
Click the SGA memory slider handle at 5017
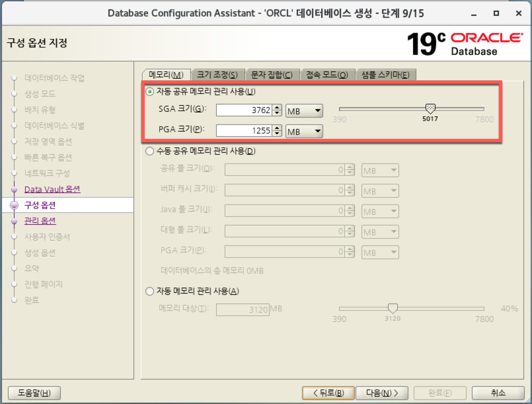[430, 108]
